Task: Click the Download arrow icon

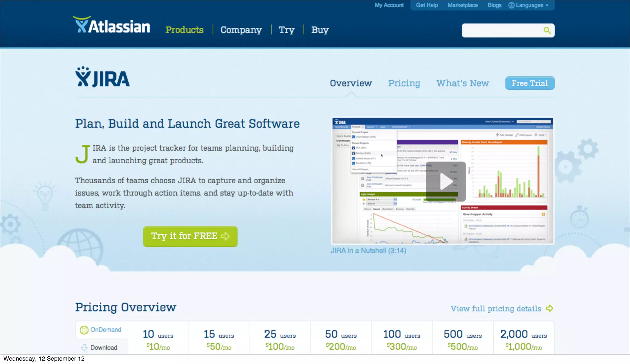Action: coord(84,348)
